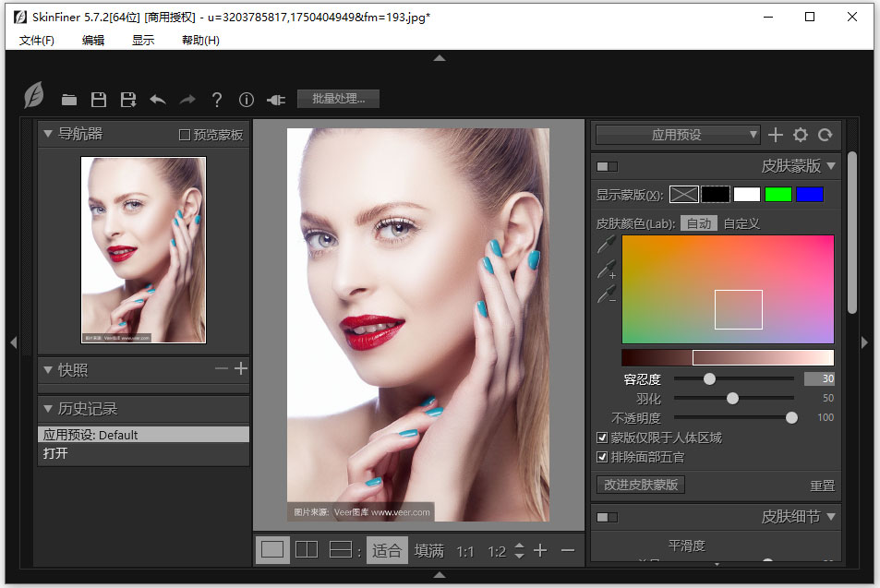Click the save floppy disk icon
880x588 pixels.
pos(99,100)
